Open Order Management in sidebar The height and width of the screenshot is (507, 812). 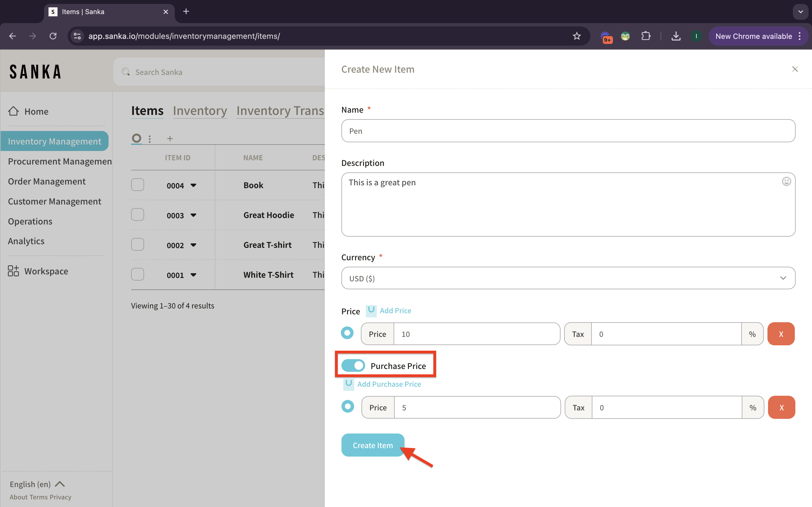[x=47, y=181]
